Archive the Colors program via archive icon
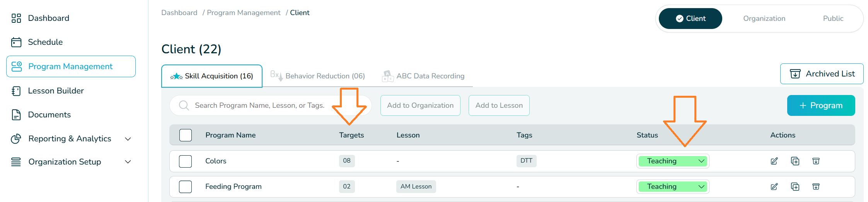 pyautogui.click(x=816, y=161)
